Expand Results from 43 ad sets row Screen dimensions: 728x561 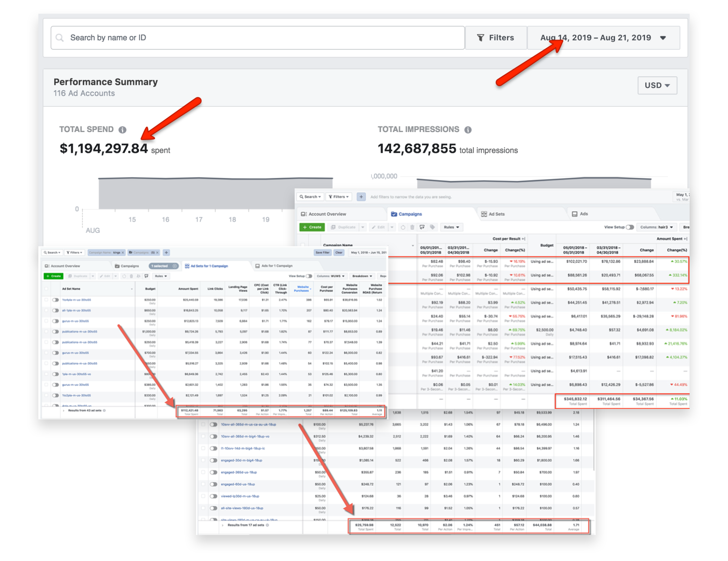click(x=64, y=411)
